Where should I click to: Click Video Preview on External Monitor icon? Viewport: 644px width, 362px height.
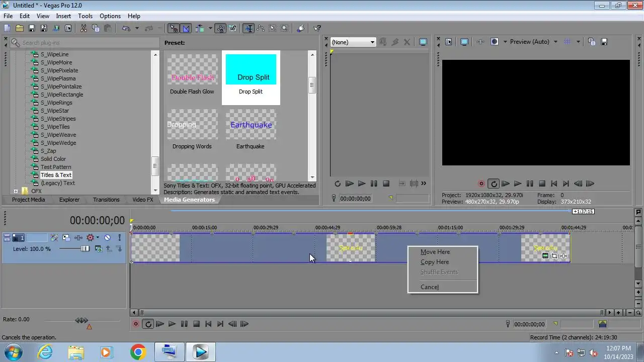tap(464, 42)
